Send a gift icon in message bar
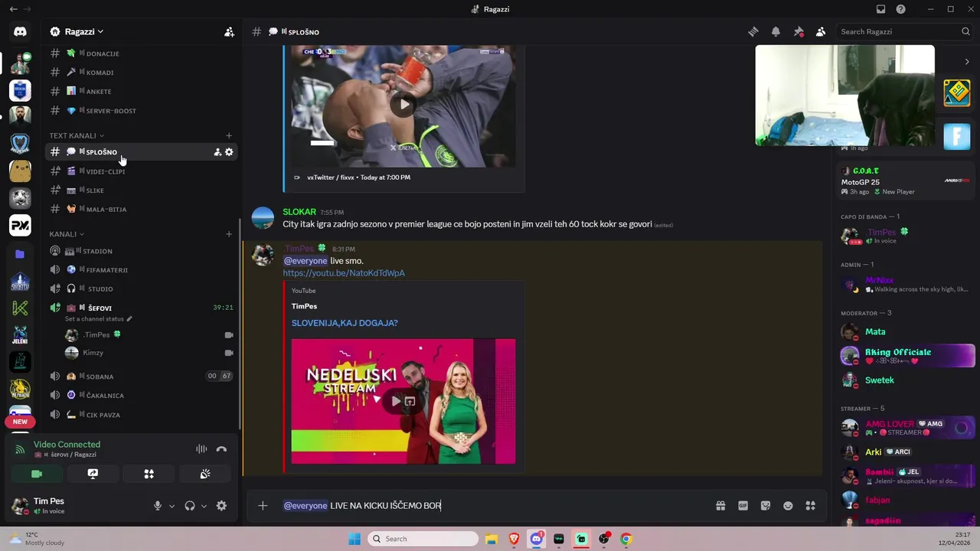This screenshot has height=551, width=980. [720, 506]
